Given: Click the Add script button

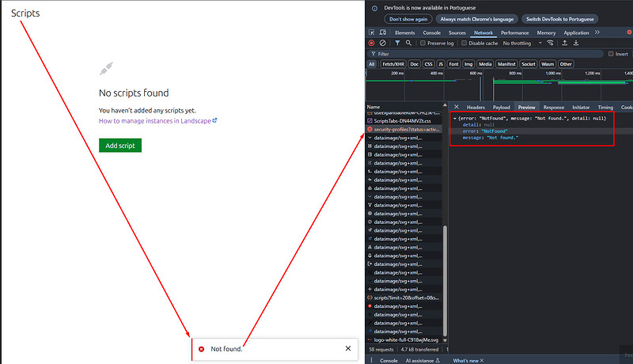Looking at the screenshot, I should [x=120, y=145].
